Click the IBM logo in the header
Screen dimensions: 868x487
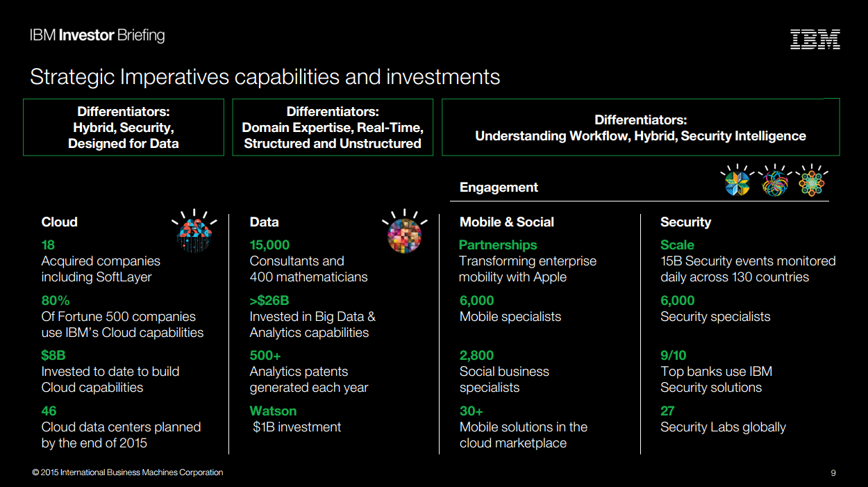pyautogui.click(x=815, y=40)
